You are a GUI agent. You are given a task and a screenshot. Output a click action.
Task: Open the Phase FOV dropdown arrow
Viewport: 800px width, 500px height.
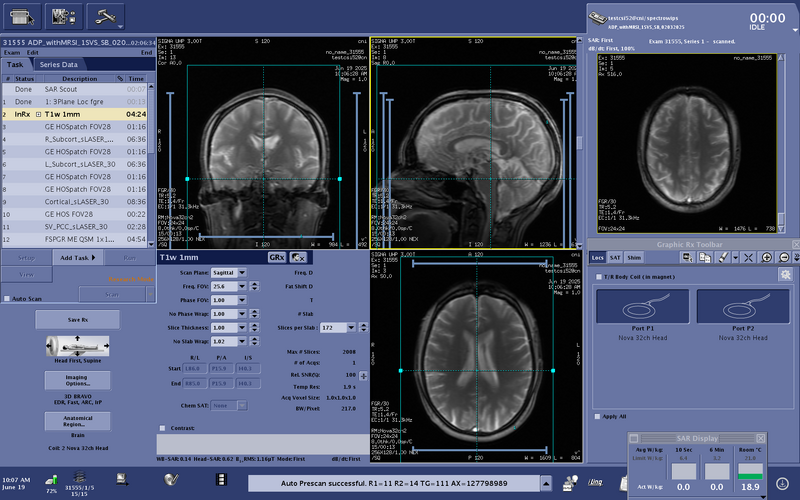pyautogui.click(x=242, y=300)
